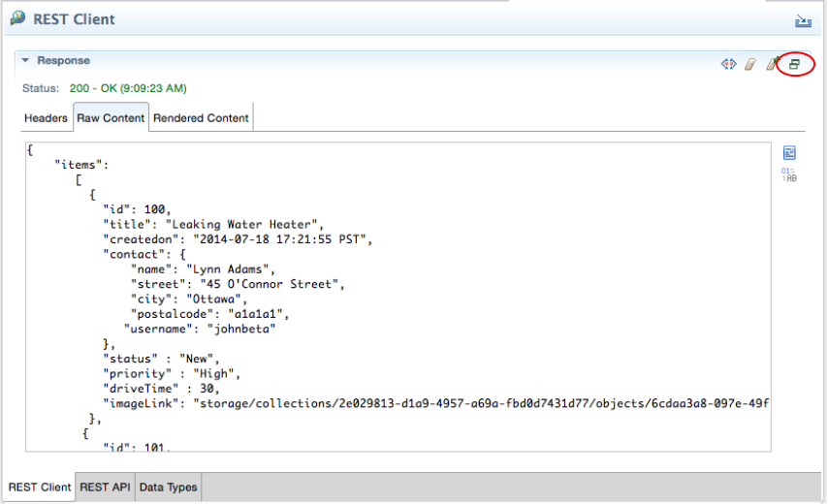Switch to the REST API bottom tab
Screen dimensions: 828x504
coord(105,487)
